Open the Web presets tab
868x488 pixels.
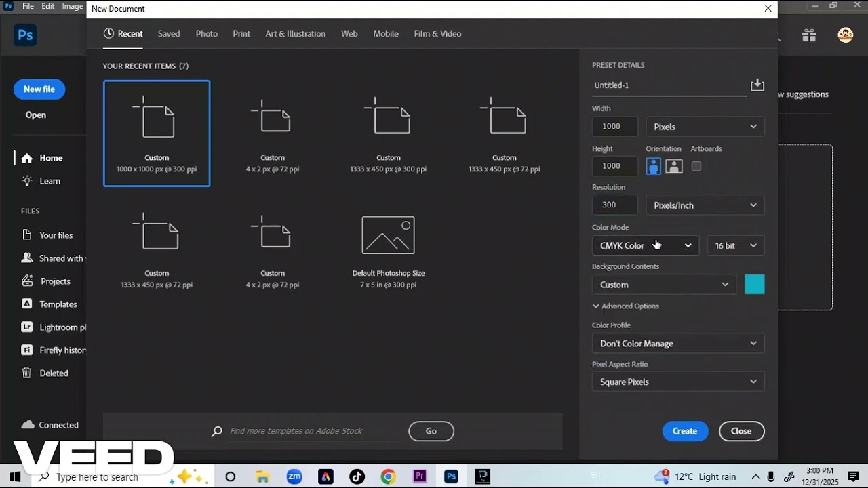(349, 34)
